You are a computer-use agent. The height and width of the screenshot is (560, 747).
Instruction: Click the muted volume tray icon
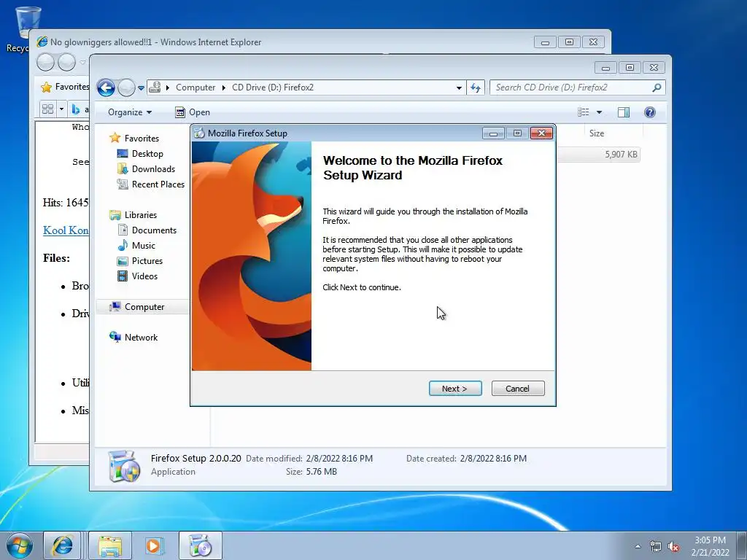673,547
